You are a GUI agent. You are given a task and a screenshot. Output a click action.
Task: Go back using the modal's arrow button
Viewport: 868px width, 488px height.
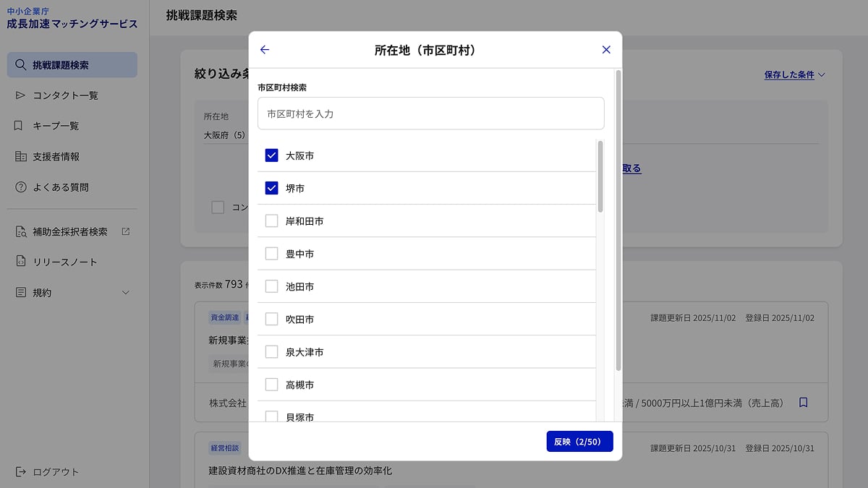point(264,49)
